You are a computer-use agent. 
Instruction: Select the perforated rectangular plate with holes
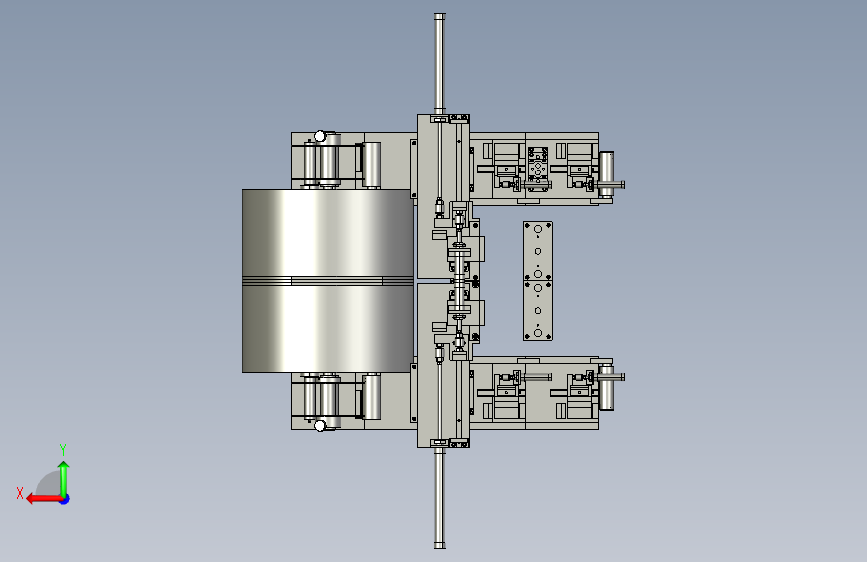click(x=537, y=281)
